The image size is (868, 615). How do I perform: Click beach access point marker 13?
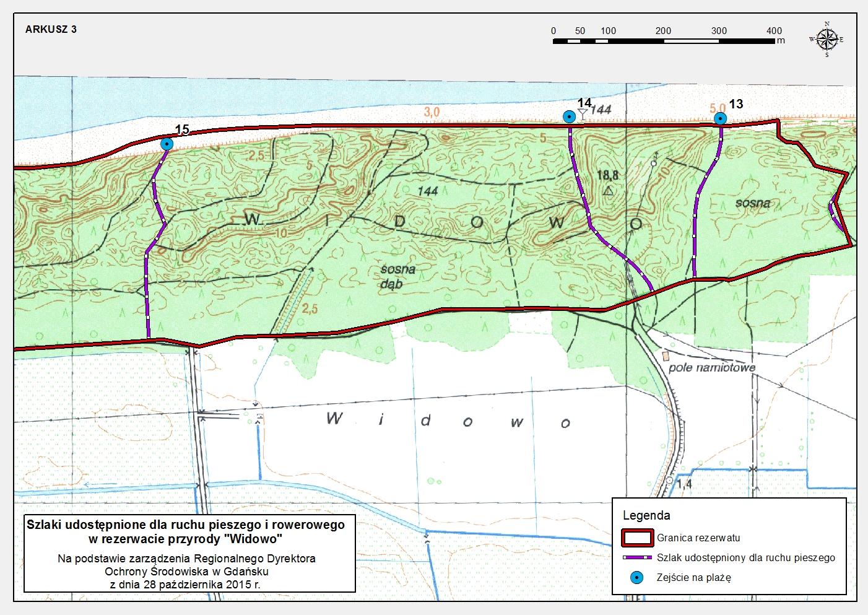pos(720,118)
